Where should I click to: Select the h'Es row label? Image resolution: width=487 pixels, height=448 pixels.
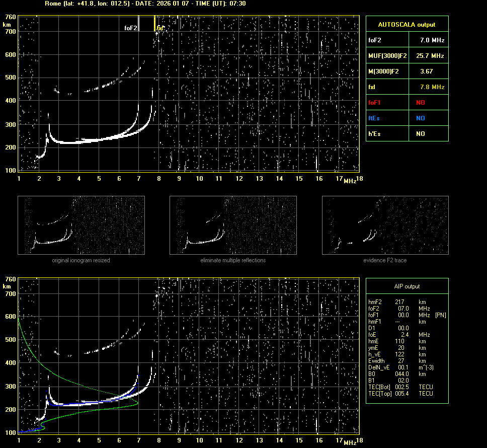pyautogui.click(x=375, y=134)
